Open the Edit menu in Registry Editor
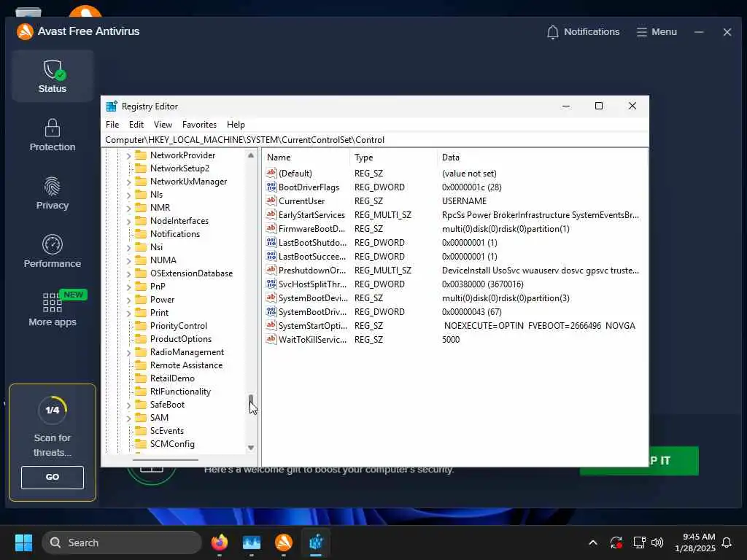 pos(136,124)
